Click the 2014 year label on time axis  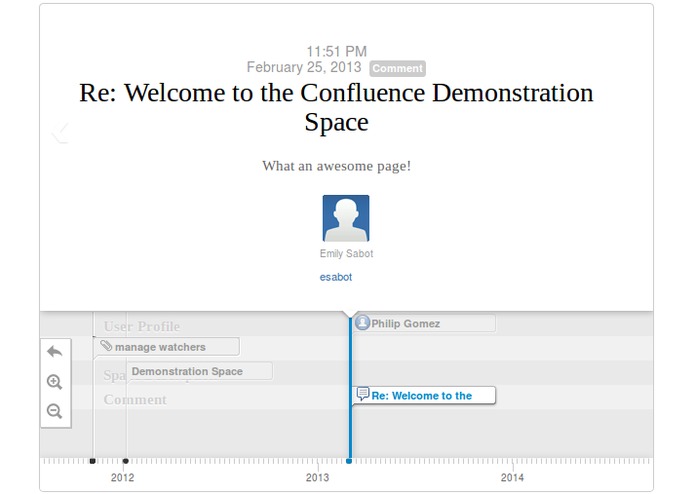point(512,478)
